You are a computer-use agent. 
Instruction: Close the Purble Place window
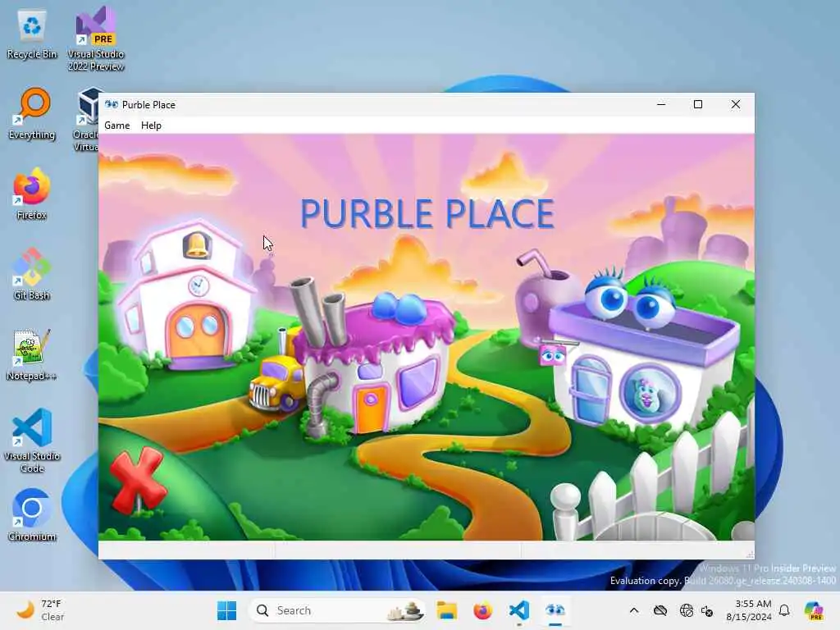(x=736, y=104)
